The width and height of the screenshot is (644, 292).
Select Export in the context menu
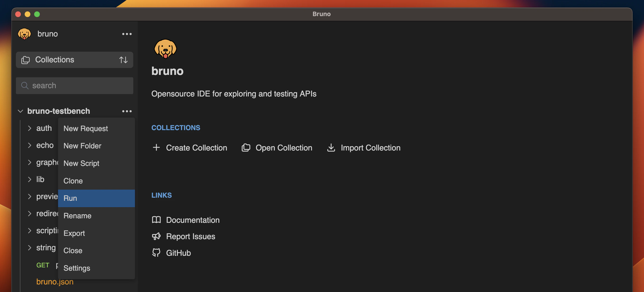click(74, 233)
